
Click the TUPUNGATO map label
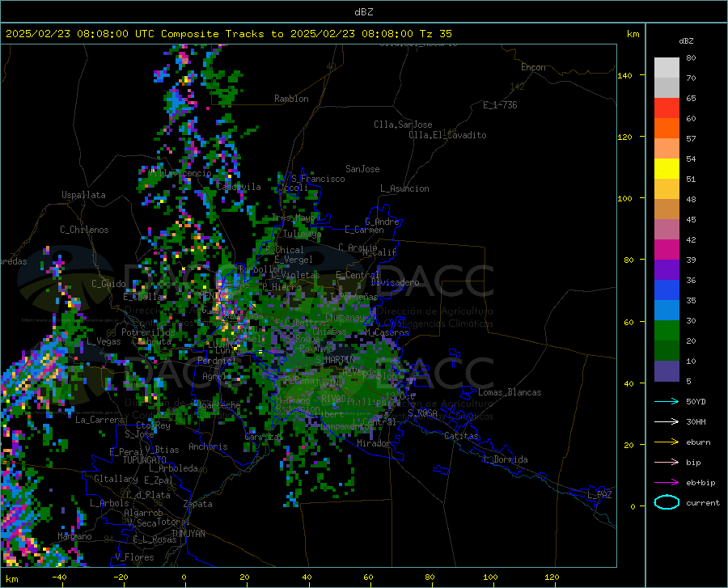145,460
